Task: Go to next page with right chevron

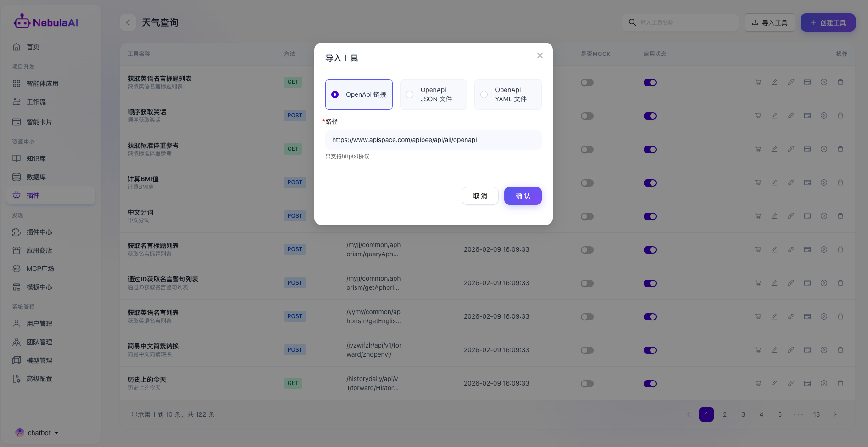Action: pyautogui.click(x=835, y=414)
